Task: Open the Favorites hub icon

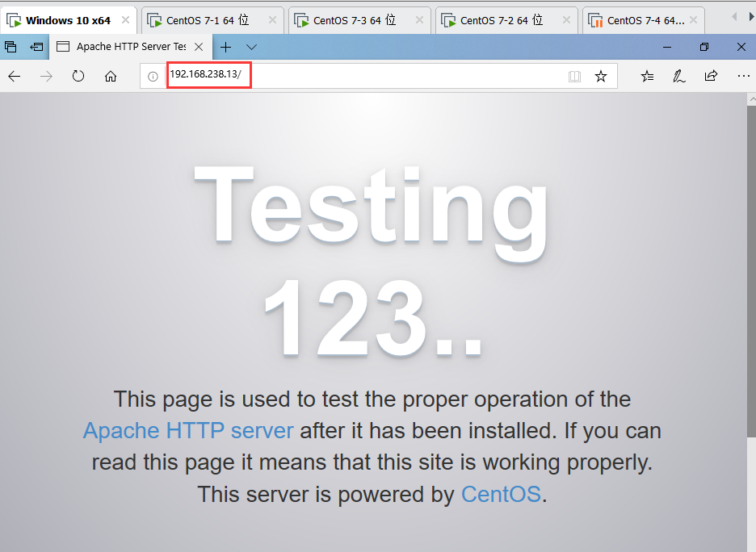Action: click(647, 76)
